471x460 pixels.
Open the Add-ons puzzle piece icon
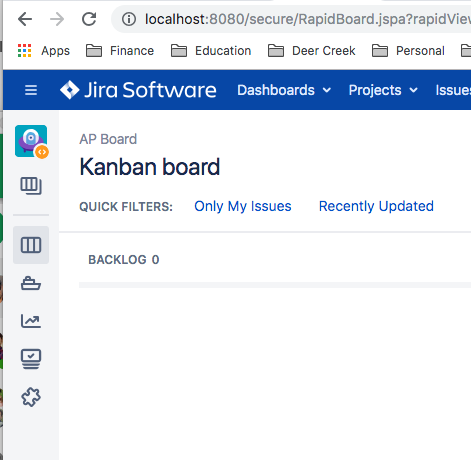31,397
